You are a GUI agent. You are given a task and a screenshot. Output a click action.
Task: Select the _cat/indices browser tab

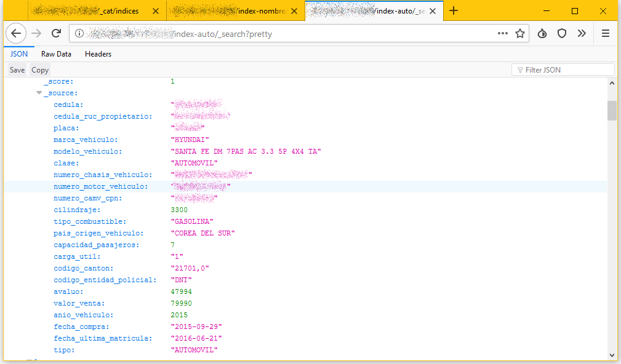click(95, 11)
